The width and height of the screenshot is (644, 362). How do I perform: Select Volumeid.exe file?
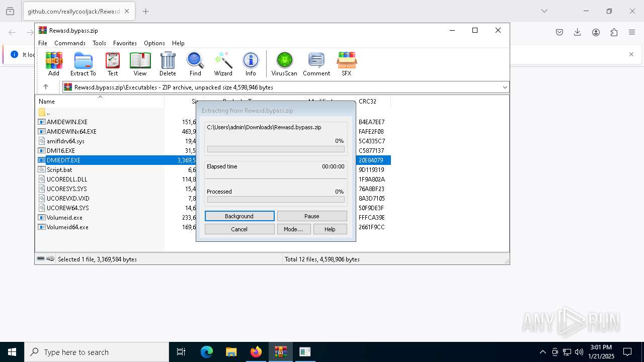point(64,218)
